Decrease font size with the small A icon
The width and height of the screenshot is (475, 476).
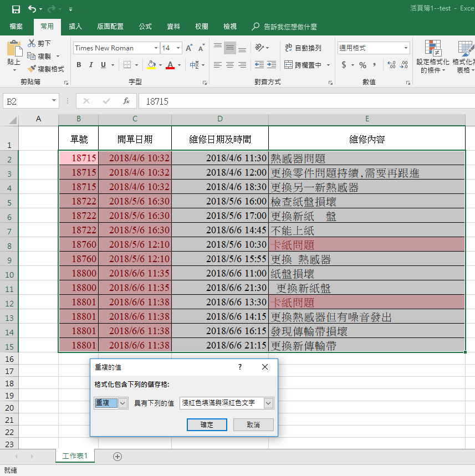point(201,48)
